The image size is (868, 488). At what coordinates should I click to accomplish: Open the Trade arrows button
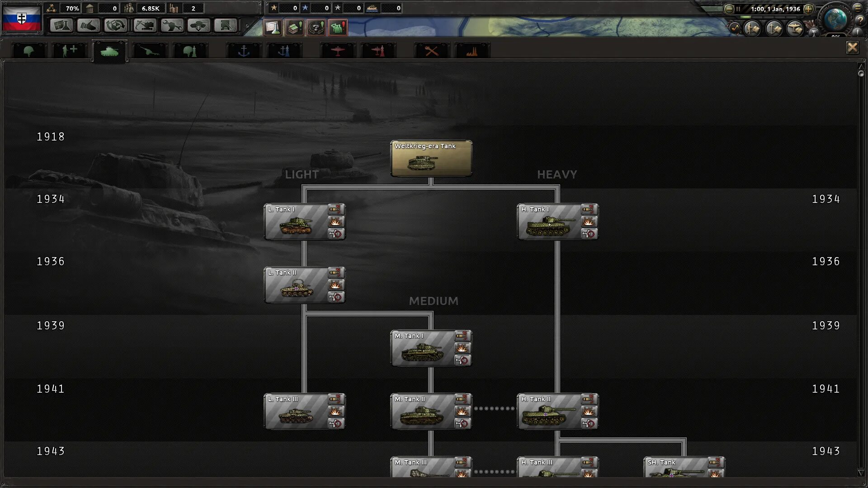(x=115, y=25)
